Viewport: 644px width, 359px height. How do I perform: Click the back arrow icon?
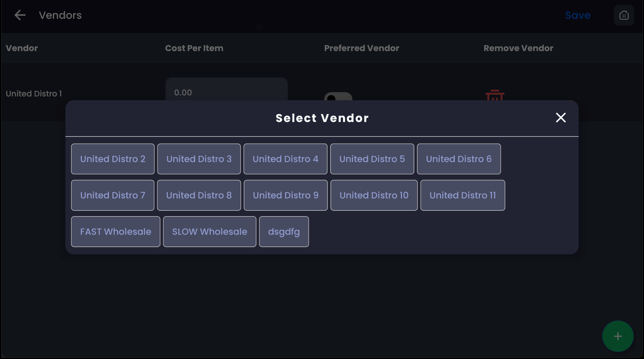(x=20, y=15)
